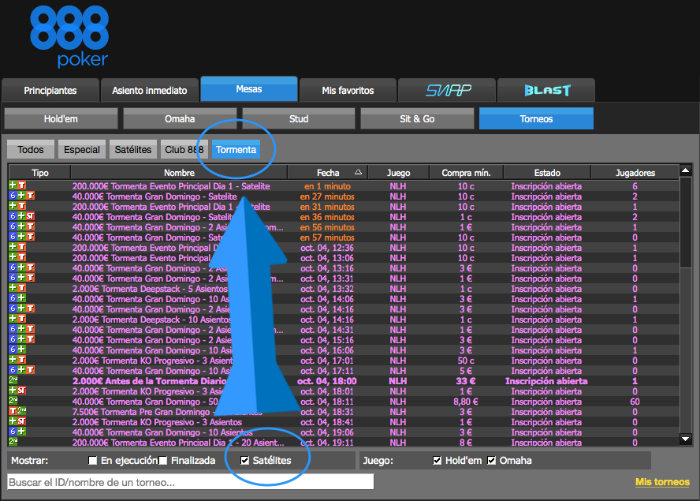Switch to 'Asiento inmediato' tab
Viewport: 700px width, 501px height.
(x=150, y=90)
